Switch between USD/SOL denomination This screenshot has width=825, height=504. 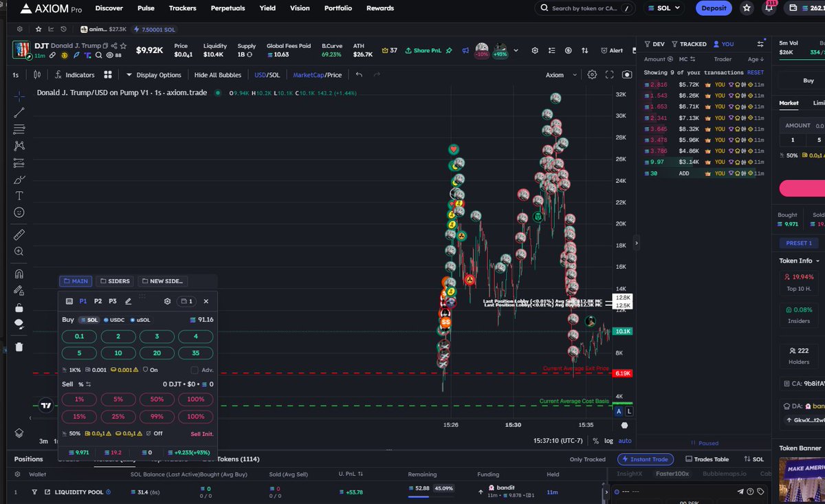tap(267, 75)
